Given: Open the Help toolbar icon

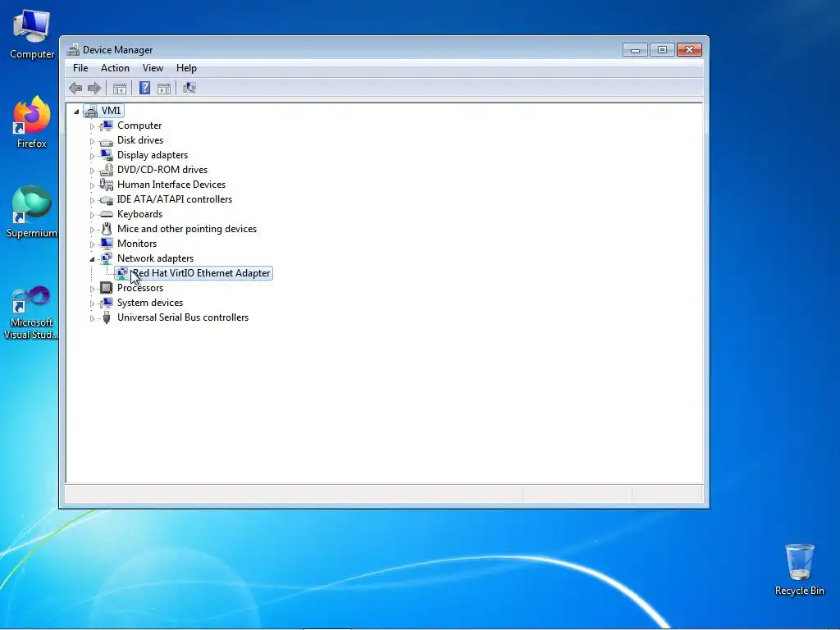Looking at the screenshot, I should click(144, 88).
